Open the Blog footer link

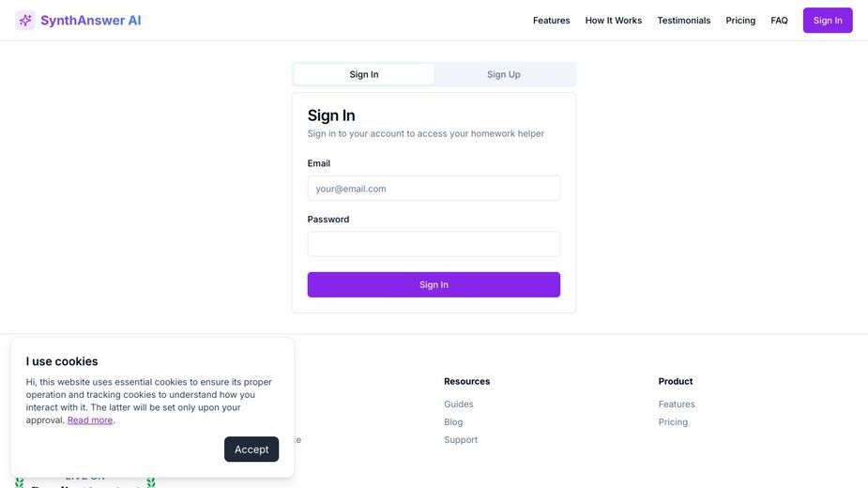tap(453, 422)
